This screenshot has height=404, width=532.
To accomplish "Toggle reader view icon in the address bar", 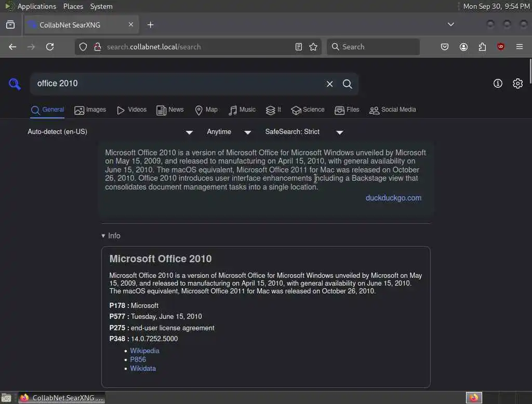I will tap(299, 47).
